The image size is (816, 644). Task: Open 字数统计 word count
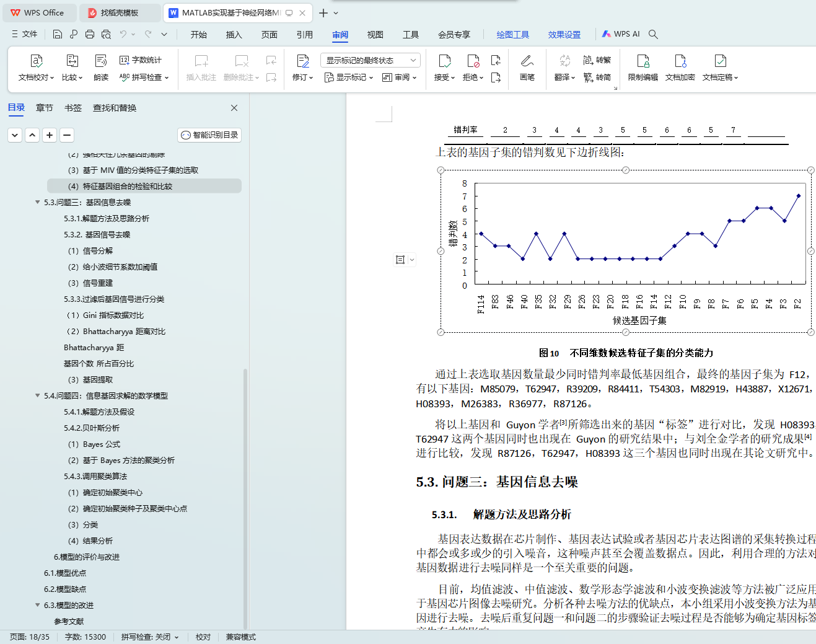[x=140, y=60]
